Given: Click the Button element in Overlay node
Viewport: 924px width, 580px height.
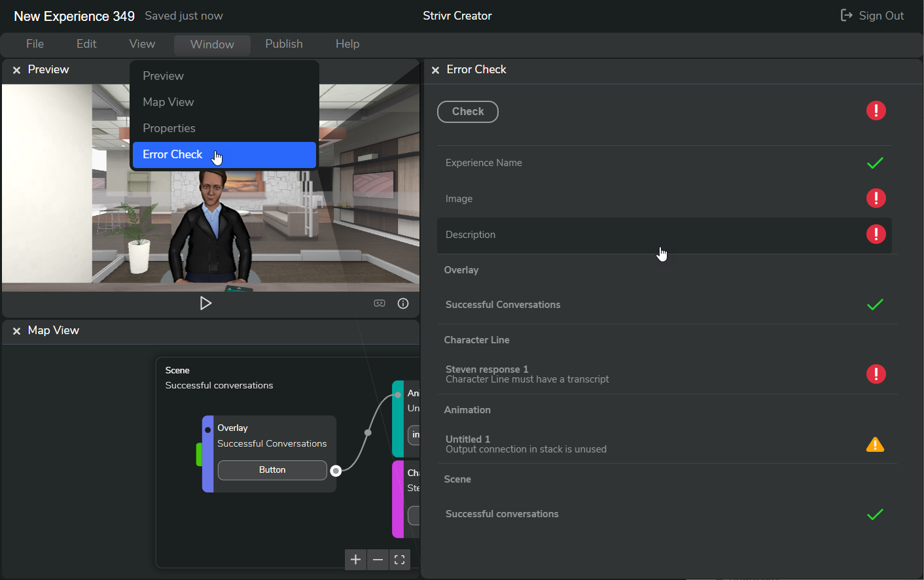Looking at the screenshot, I should pyautogui.click(x=272, y=470).
